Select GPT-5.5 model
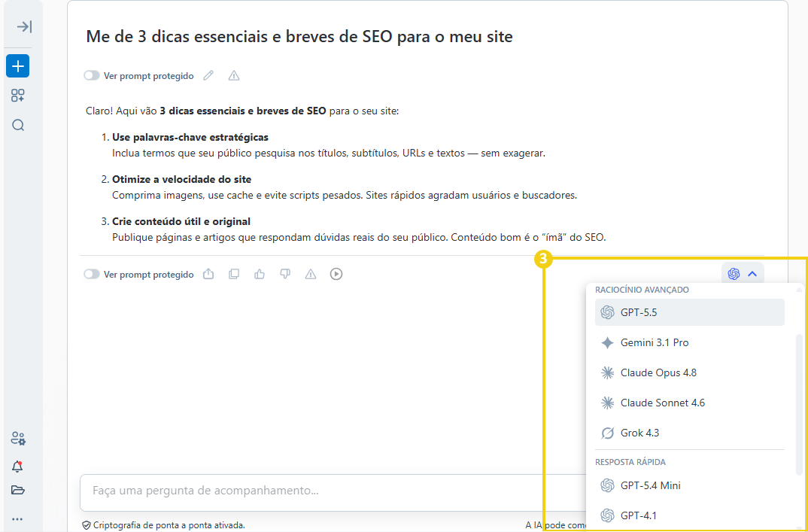Screen dimensions: 808x532 coord(689,312)
